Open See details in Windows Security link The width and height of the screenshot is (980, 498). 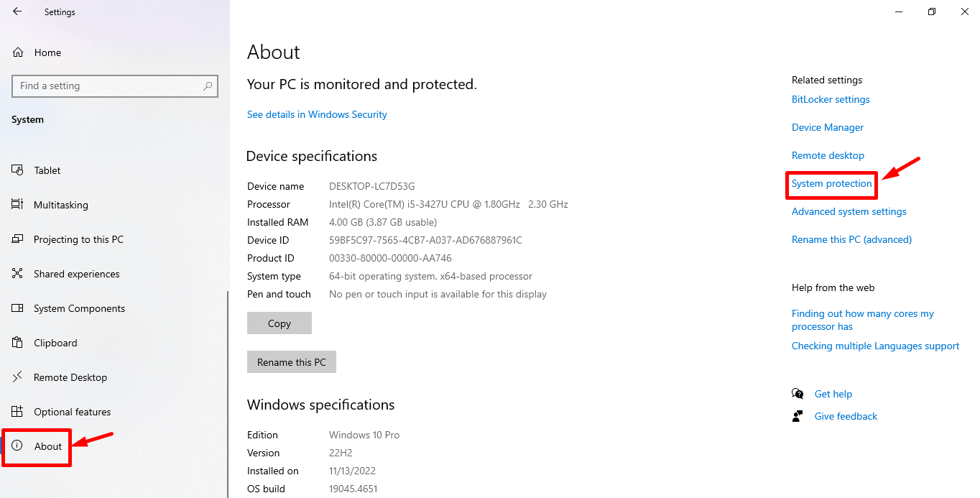tap(317, 114)
